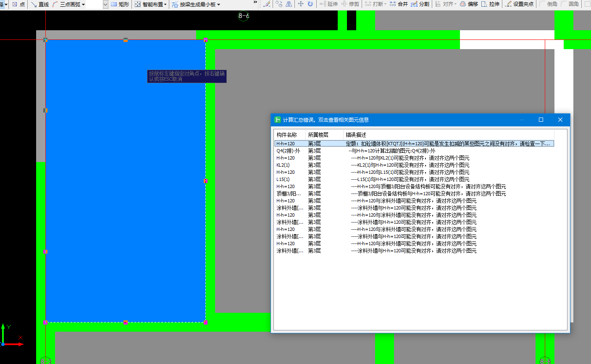The image size is (591, 364).
Task: Select the 直线 (line) draw tool
Action: (40, 4)
